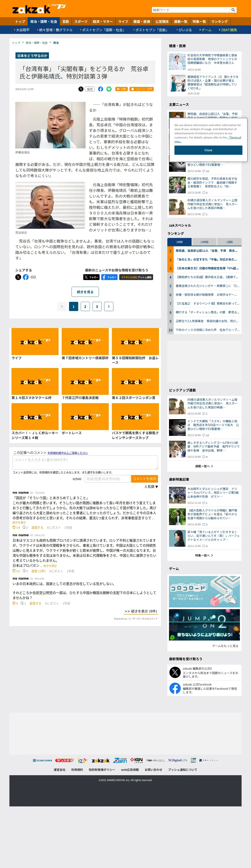Switch ranking to the 24時間 tab
This screenshot has height=868, width=251.
204,242
